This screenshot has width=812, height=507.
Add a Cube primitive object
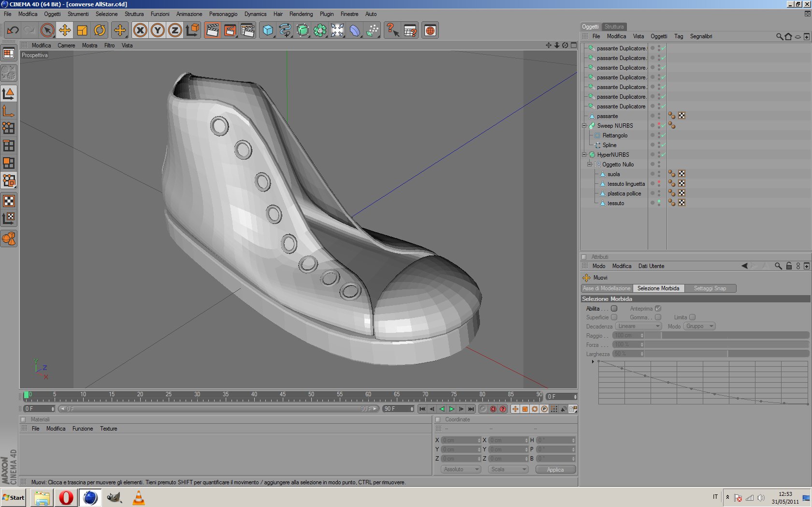(267, 30)
